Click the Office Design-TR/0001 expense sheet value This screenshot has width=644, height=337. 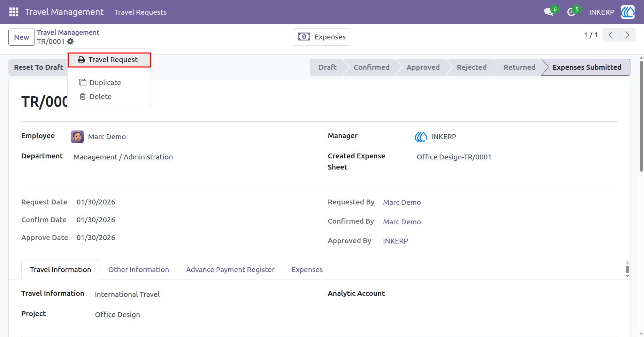[x=454, y=157]
